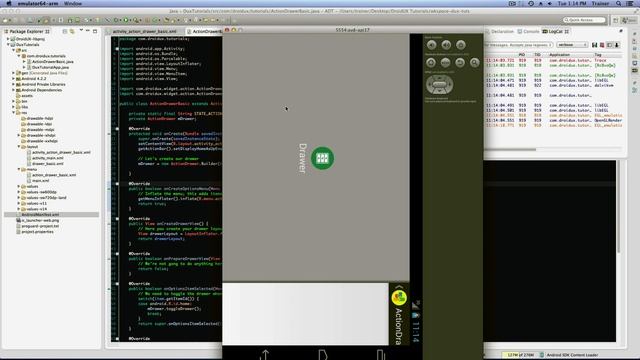The height and width of the screenshot is (360, 640).
Task: Select DuxTutorialApp.java in Package Explorer
Action: [50, 67]
